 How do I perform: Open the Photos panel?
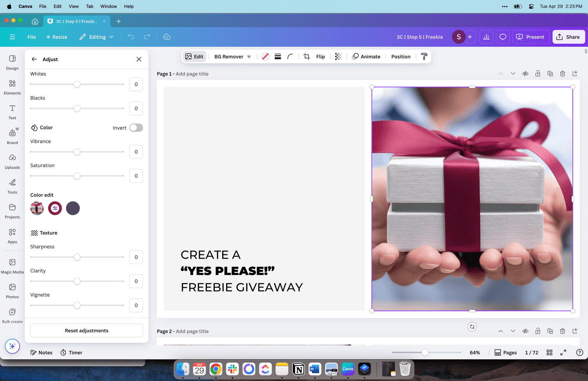point(12,291)
